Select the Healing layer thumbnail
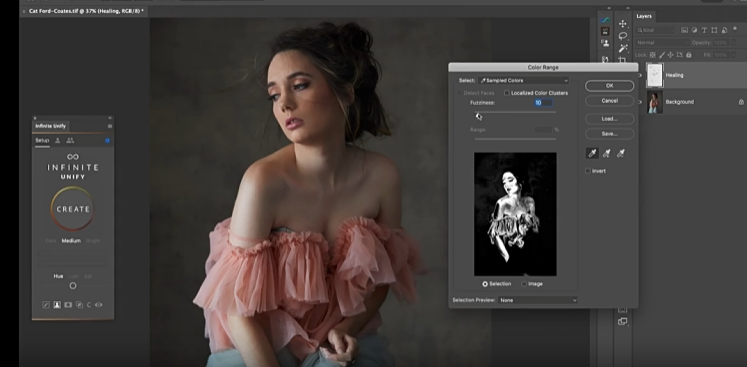 coord(655,75)
